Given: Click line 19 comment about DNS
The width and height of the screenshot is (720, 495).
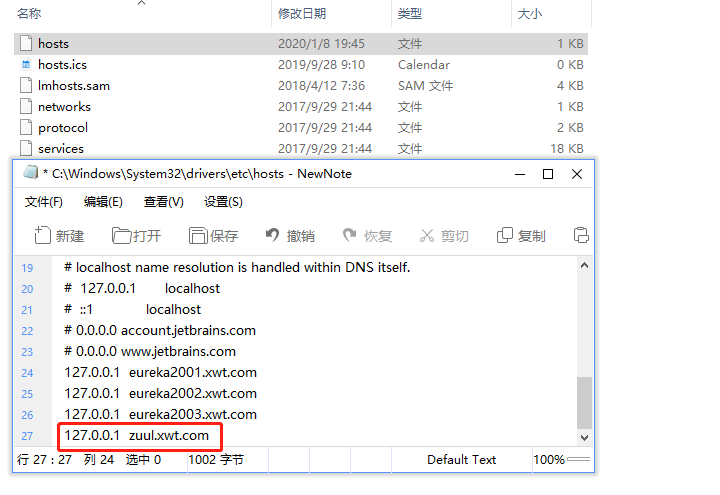Looking at the screenshot, I should tap(237, 267).
